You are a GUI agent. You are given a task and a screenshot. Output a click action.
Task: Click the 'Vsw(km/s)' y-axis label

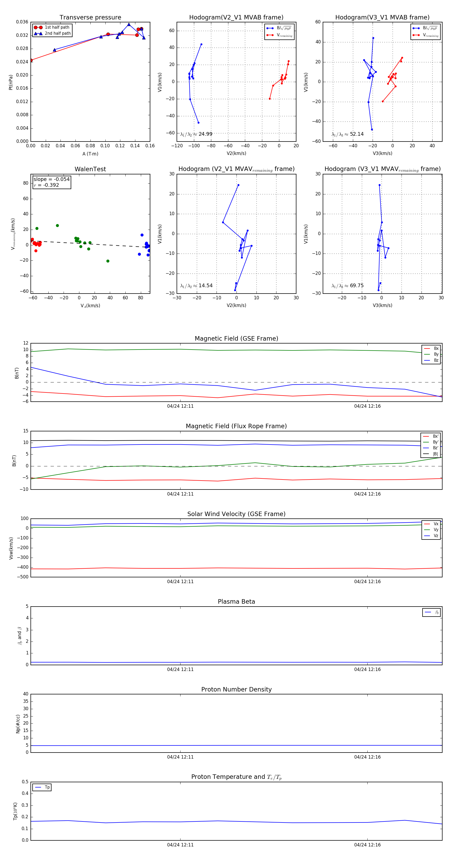coord(11,548)
